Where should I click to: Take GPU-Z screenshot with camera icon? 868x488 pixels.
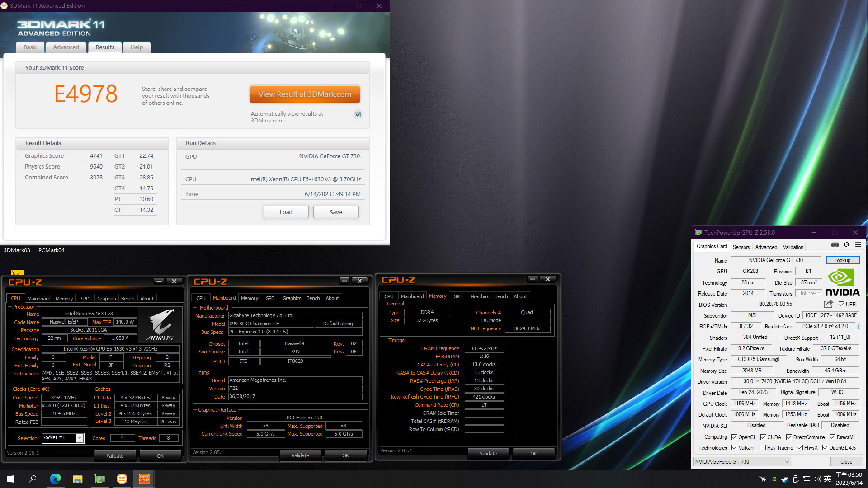(835, 245)
